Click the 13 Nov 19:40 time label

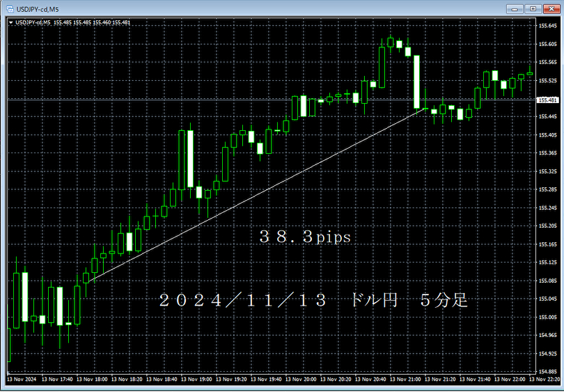[x=267, y=379]
